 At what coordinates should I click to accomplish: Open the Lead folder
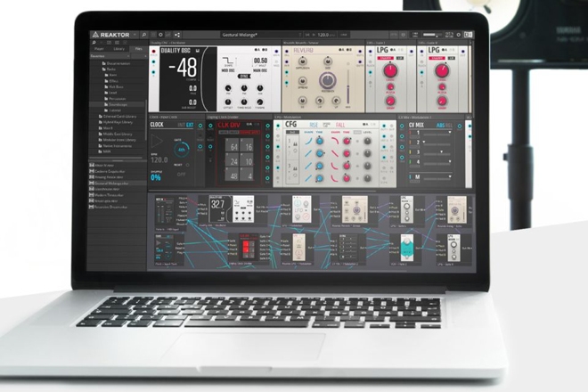[110, 93]
